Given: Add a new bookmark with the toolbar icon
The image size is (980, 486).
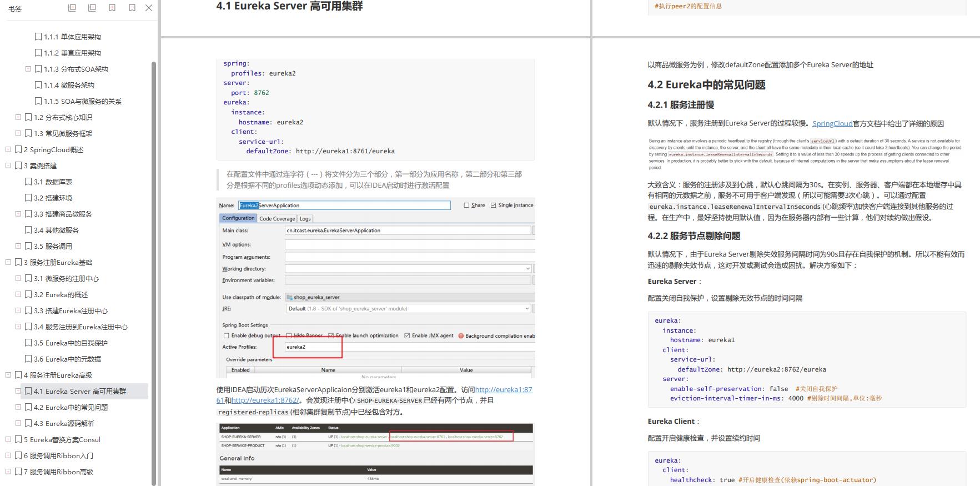Looking at the screenshot, I should coord(112,8).
